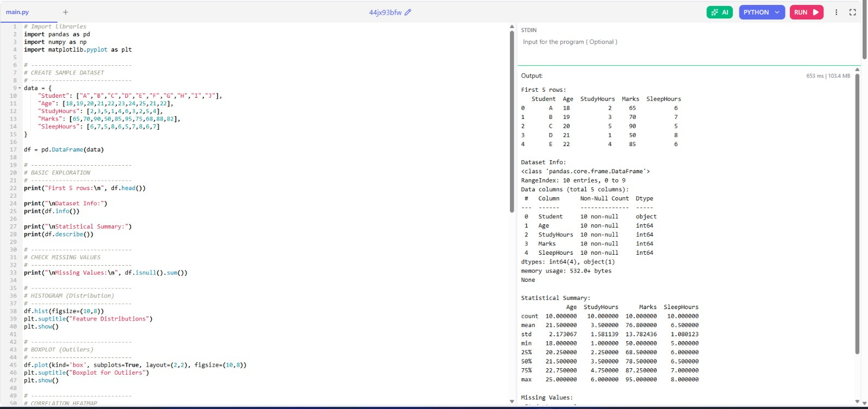
Task: Click the output panel scroll-down arrow
Action: (x=858, y=402)
